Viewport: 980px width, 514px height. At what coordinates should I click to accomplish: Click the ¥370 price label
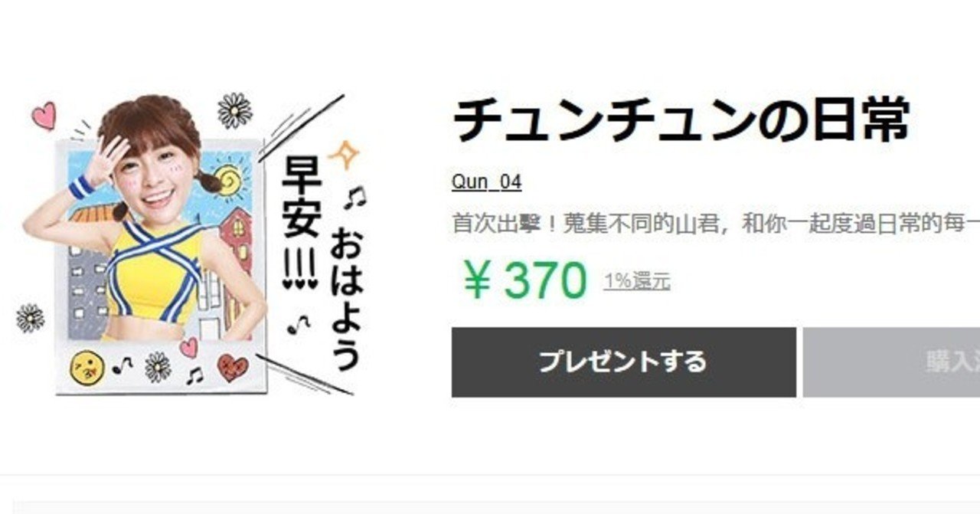tap(524, 280)
